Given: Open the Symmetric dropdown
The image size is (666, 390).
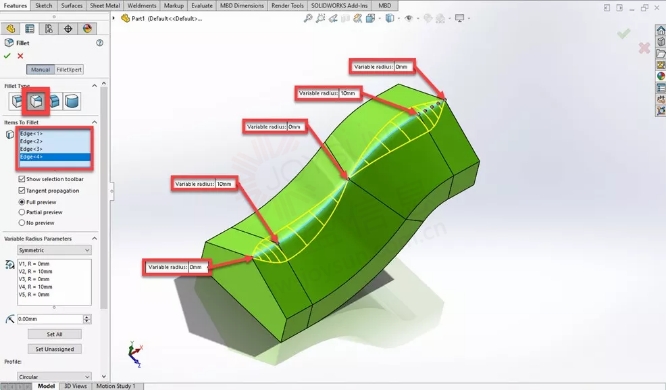Looking at the screenshot, I should coord(54,250).
